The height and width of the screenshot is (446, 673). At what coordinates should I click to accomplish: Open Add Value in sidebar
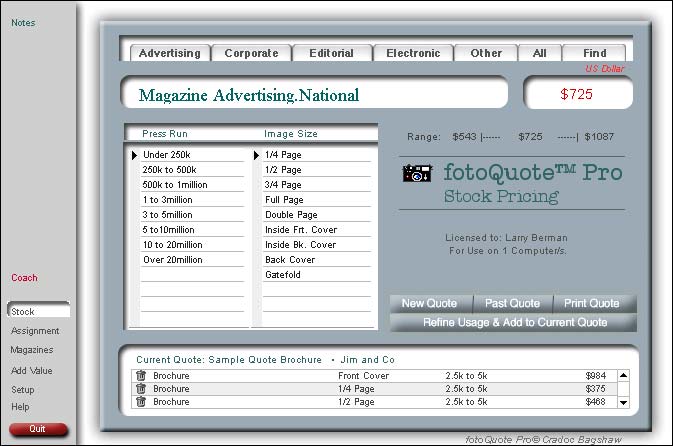[x=32, y=370]
